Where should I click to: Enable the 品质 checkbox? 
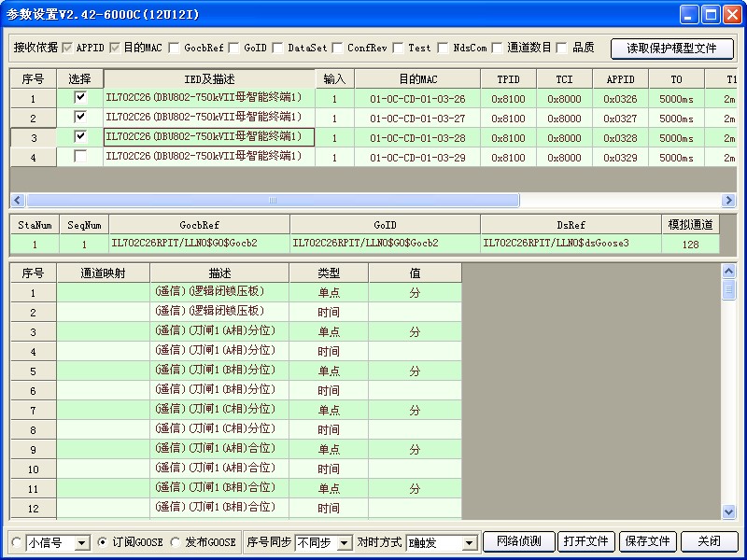563,48
